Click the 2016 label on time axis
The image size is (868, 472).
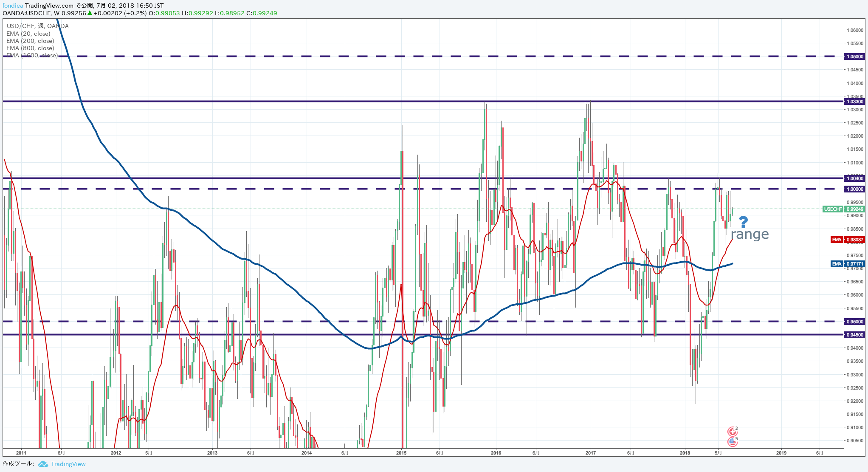[496, 453]
